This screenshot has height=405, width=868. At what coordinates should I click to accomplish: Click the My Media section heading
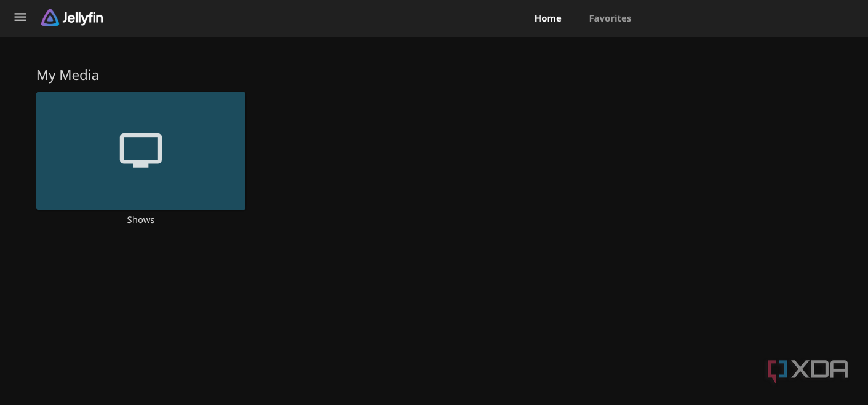click(x=68, y=75)
